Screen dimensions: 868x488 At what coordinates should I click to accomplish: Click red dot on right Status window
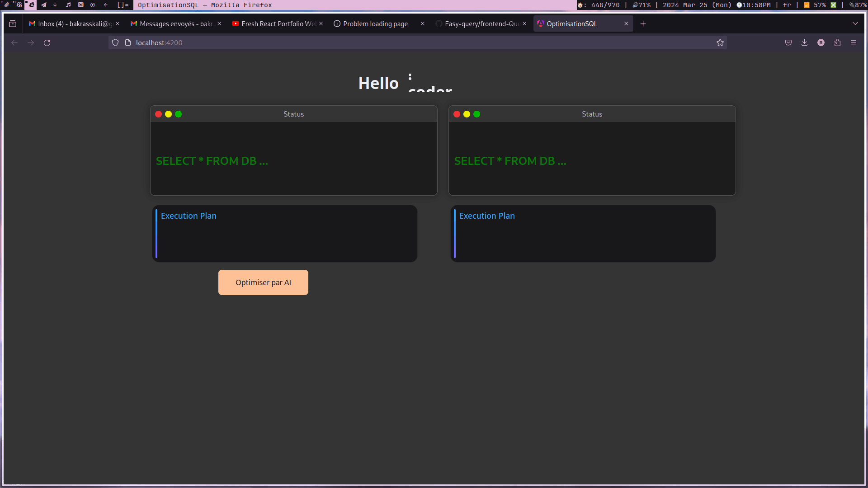457,114
